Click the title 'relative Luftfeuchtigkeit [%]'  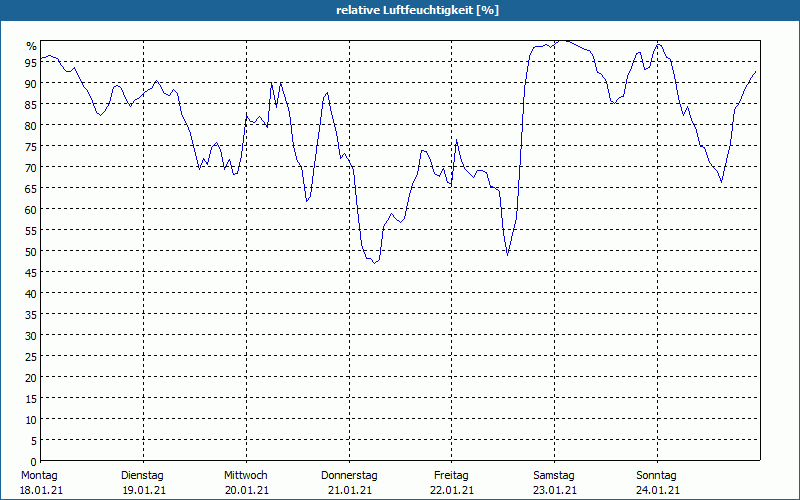click(x=417, y=10)
